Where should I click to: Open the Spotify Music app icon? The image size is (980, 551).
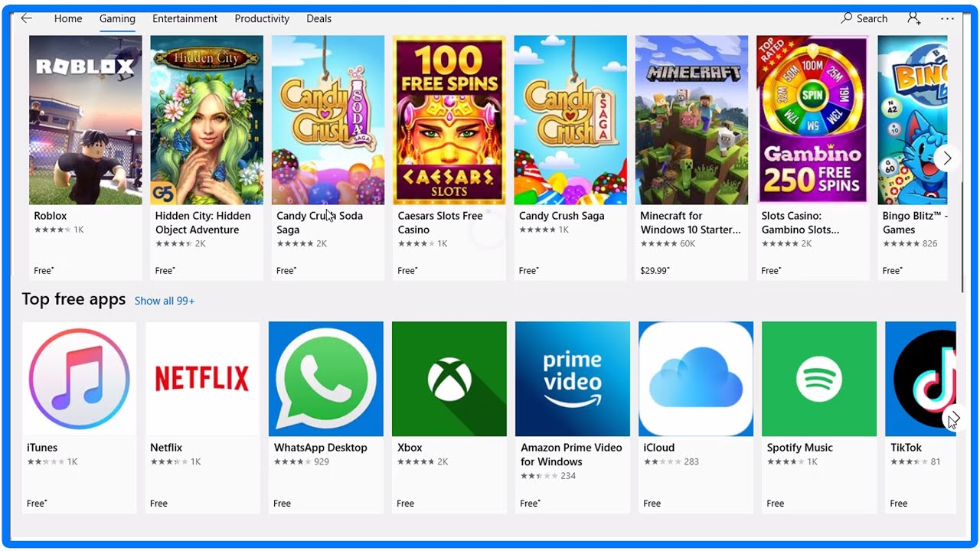point(819,379)
